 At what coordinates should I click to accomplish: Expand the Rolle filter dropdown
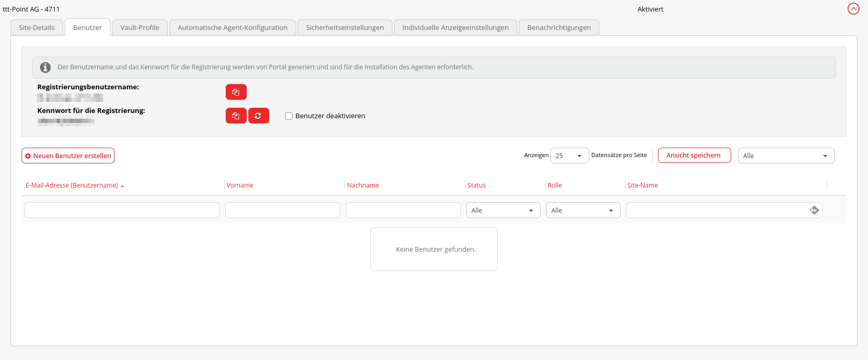point(583,211)
